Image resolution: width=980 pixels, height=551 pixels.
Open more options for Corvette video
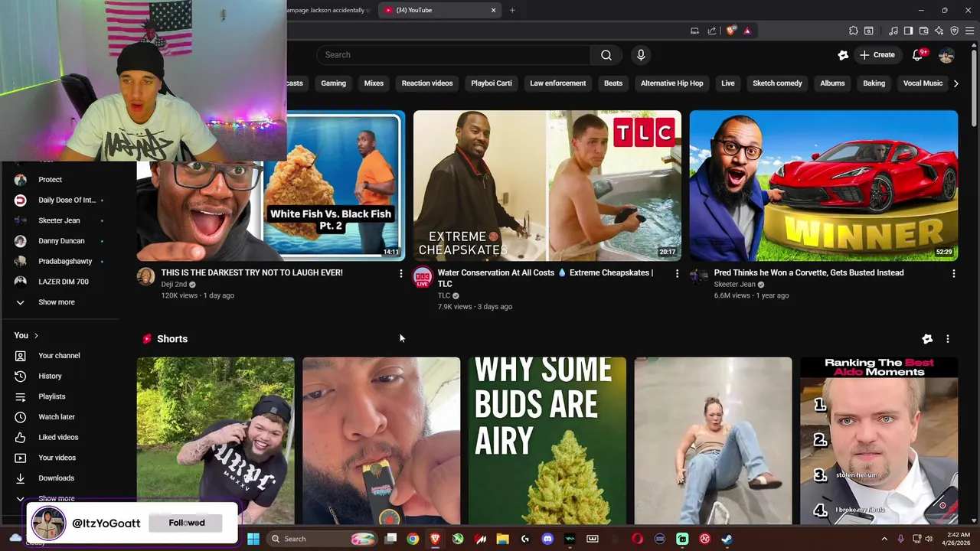click(x=953, y=273)
